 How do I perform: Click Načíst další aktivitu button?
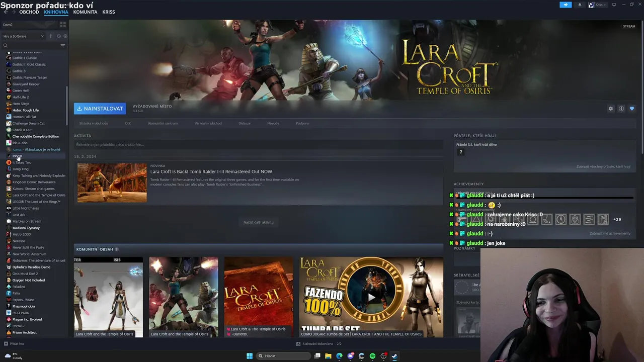coord(259,222)
